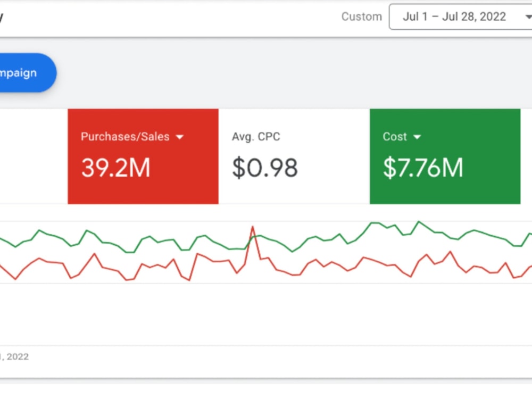Click the $7.76M cost value
532x399 pixels.
(423, 168)
